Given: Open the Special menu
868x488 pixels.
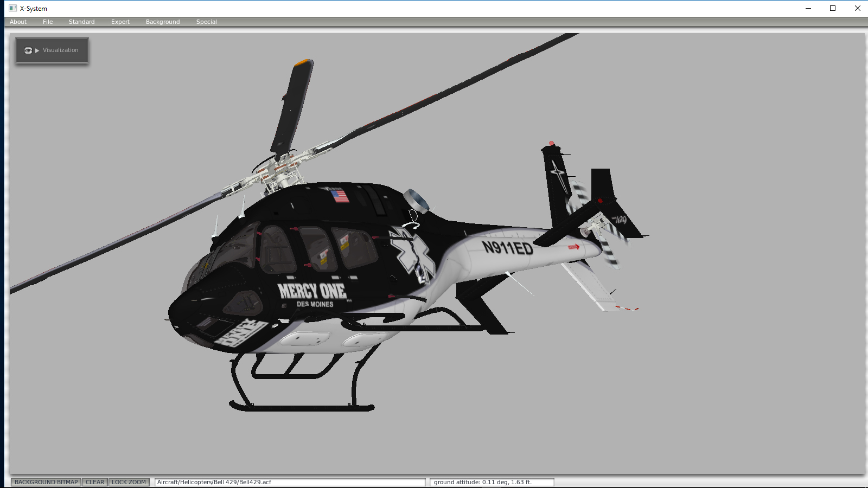Looking at the screenshot, I should pyautogui.click(x=206, y=22).
